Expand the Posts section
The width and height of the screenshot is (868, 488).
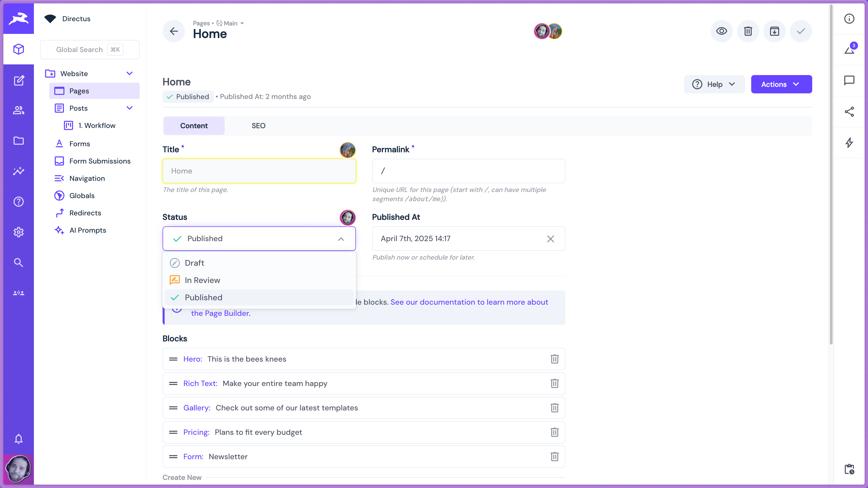[x=130, y=108]
